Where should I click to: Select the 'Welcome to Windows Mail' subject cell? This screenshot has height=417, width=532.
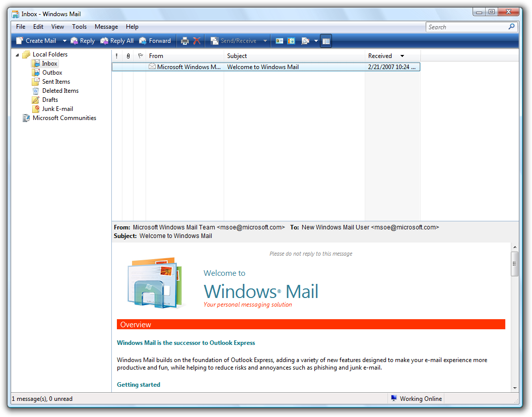262,67
